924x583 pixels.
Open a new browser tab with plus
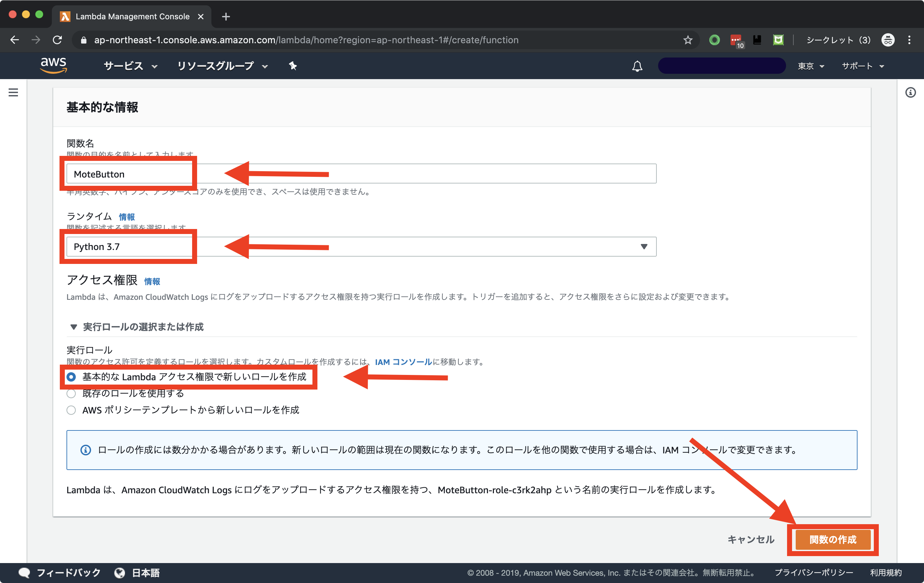point(226,17)
